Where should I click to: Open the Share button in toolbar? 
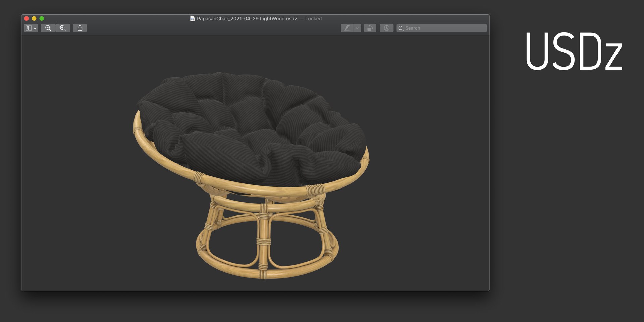[x=80, y=28]
